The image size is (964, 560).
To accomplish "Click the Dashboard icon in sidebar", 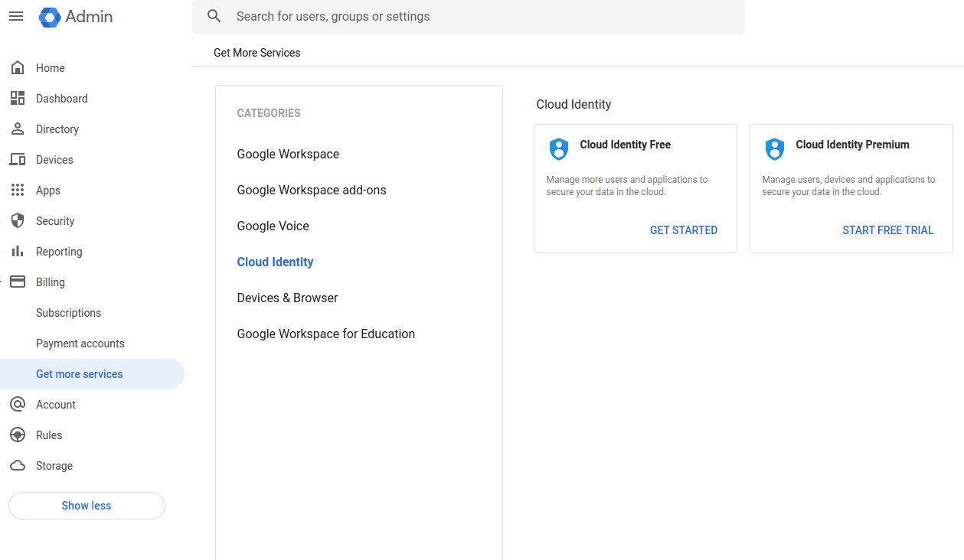I will pos(18,99).
